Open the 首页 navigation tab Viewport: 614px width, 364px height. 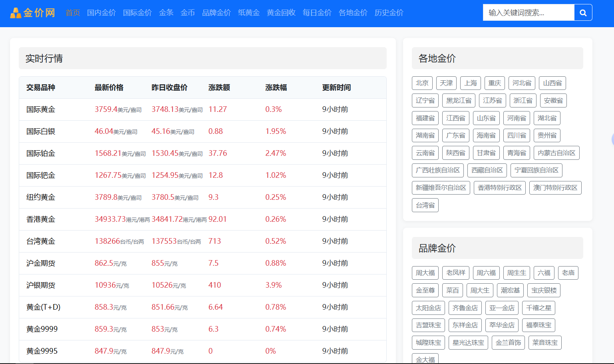coord(73,13)
